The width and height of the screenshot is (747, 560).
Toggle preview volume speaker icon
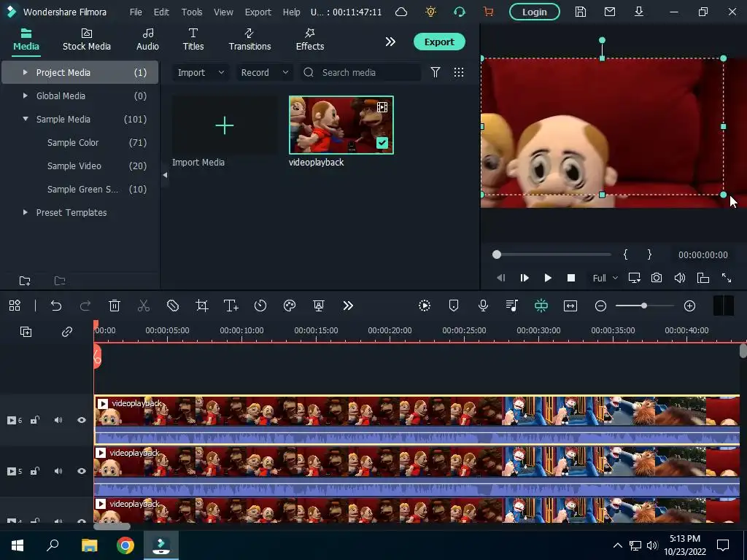pos(680,278)
